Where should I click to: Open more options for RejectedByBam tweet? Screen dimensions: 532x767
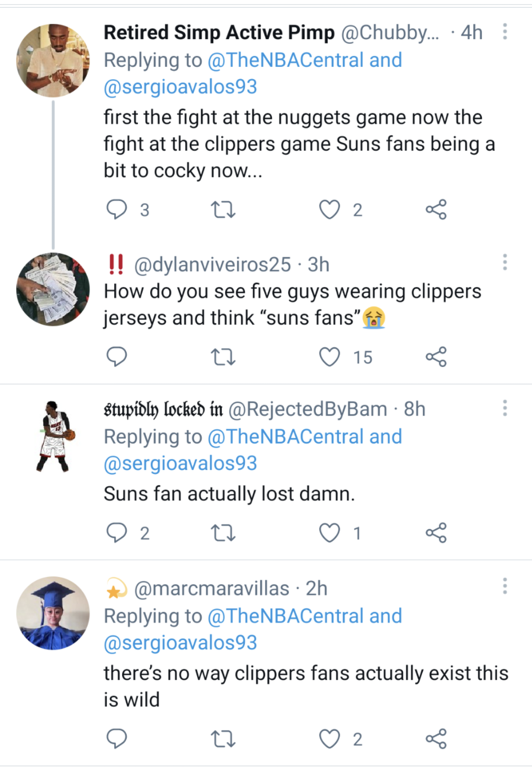tap(505, 408)
